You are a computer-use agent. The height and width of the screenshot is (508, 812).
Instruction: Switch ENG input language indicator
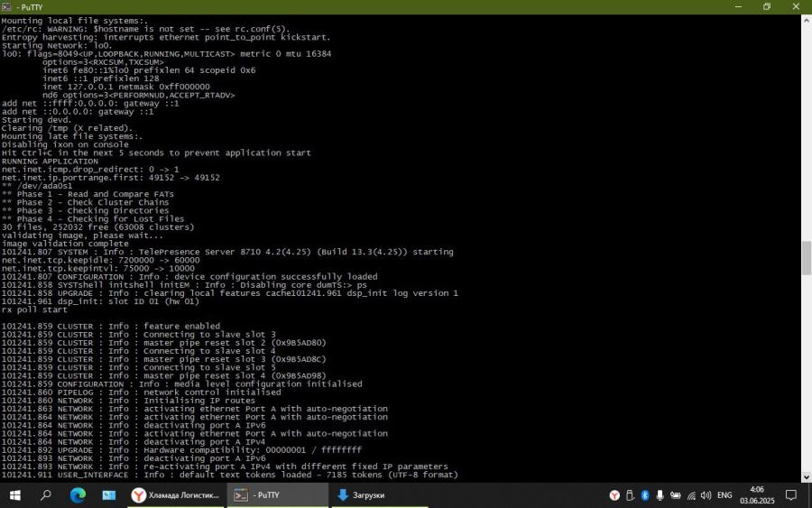tap(724, 495)
